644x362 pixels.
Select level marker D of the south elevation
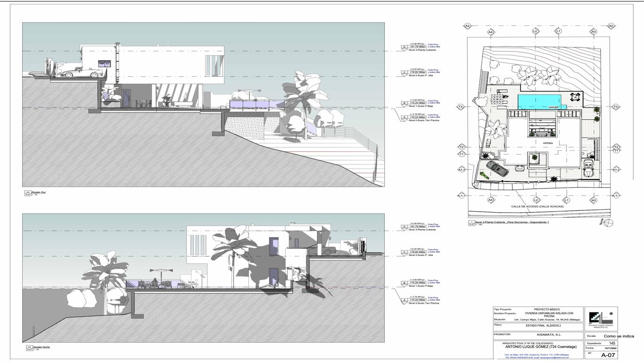point(404,47)
